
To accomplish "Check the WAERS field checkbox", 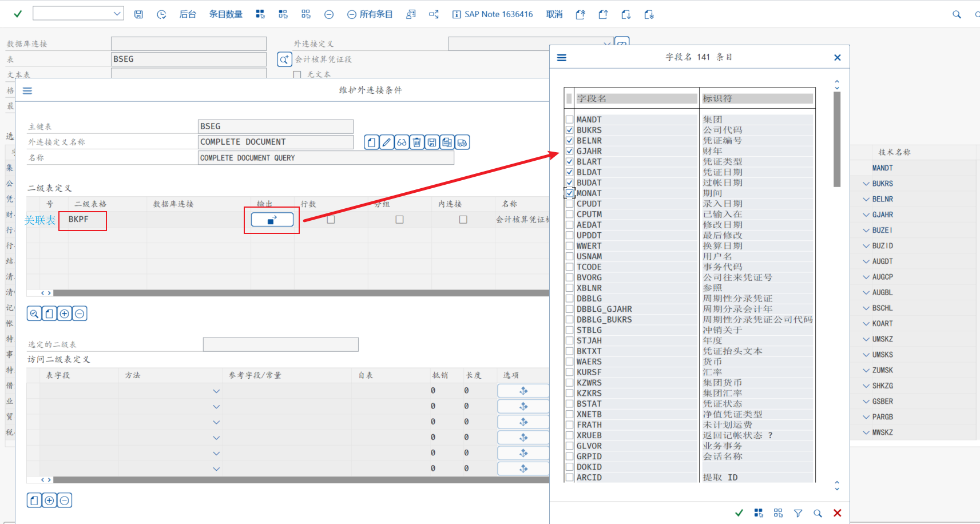I will pos(569,362).
